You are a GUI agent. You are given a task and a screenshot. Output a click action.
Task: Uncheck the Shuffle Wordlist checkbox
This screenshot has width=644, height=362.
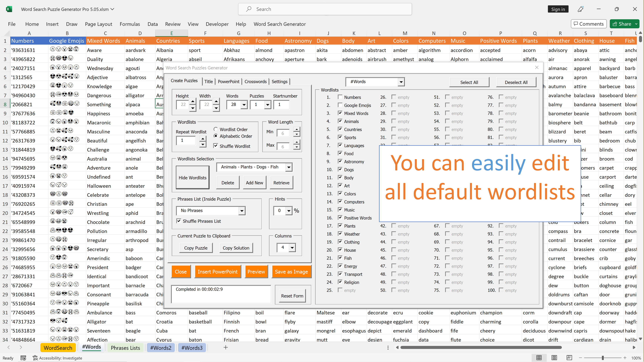coord(216,146)
